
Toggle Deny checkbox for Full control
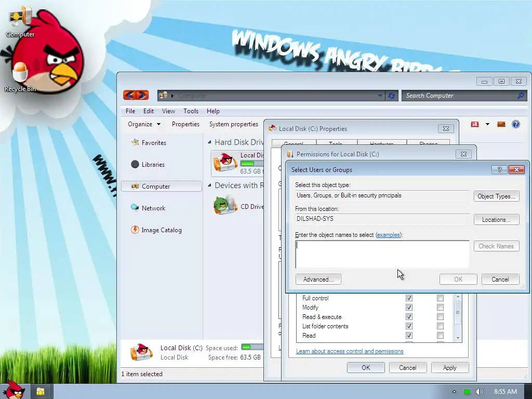pyautogui.click(x=440, y=298)
